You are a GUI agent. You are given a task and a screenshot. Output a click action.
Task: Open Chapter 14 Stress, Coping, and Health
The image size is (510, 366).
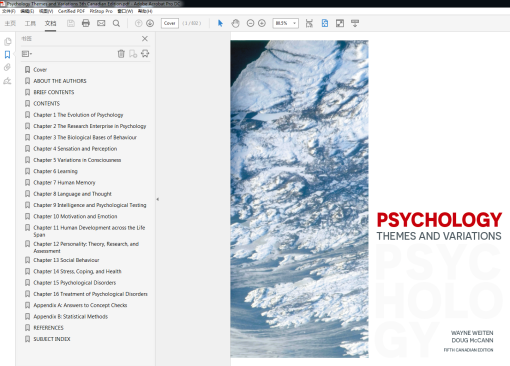pyautogui.click(x=77, y=271)
